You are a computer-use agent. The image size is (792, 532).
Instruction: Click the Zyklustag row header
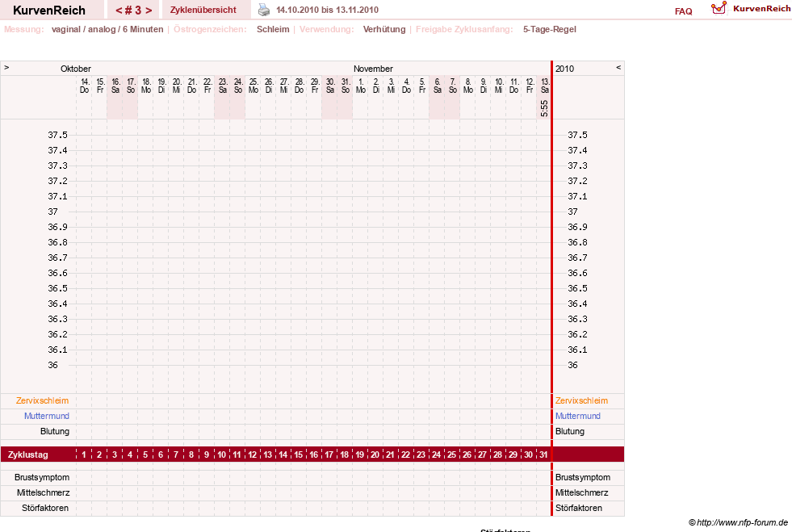27,455
